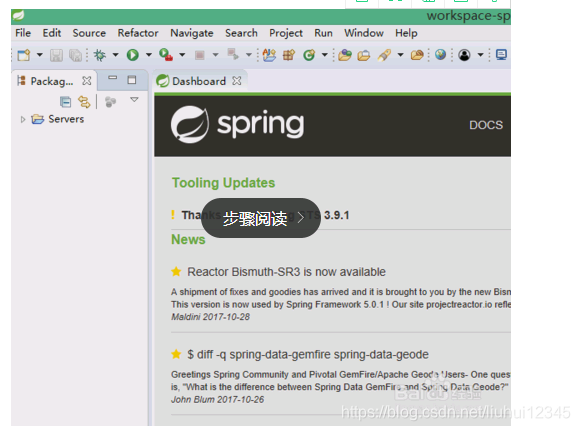Screen dimensions: 580x431
Task: Click the step reading overlay button
Action: (x=261, y=218)
